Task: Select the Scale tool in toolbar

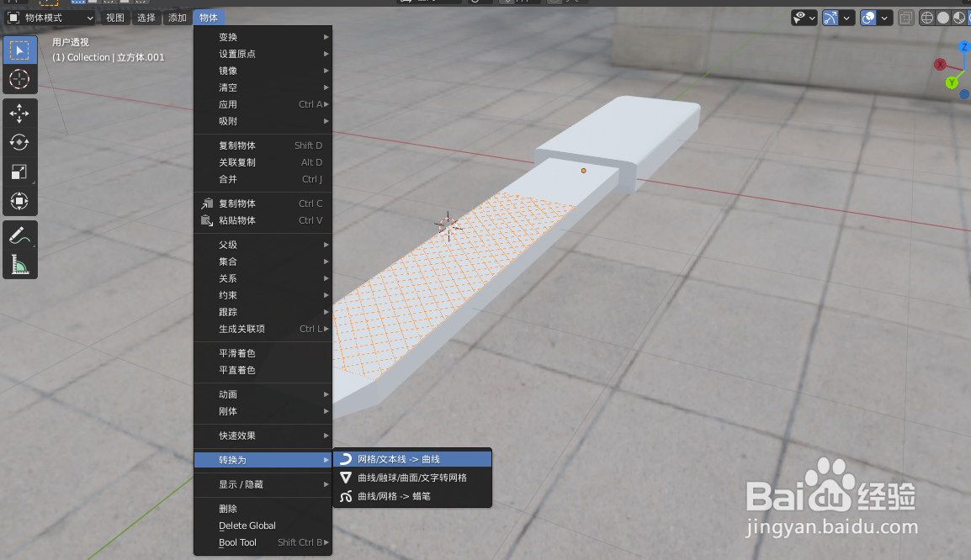Action: tap(20, 172)
